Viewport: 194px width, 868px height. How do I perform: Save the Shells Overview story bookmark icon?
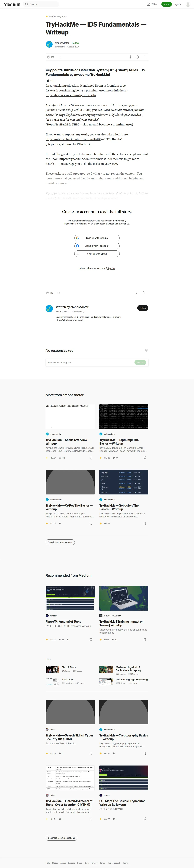coord(91,458)
